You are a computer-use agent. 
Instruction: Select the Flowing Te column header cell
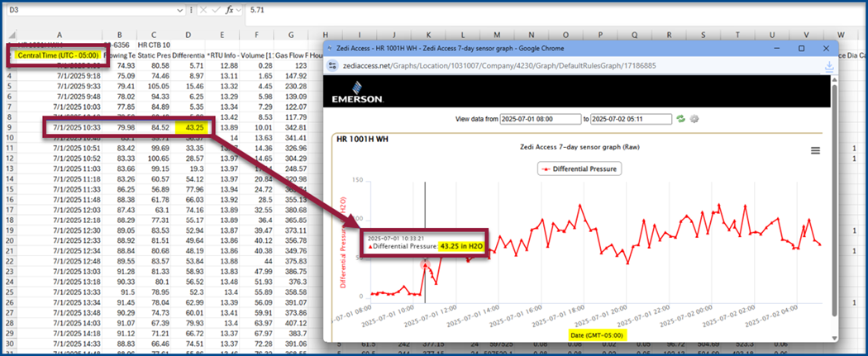pos(120,55)
